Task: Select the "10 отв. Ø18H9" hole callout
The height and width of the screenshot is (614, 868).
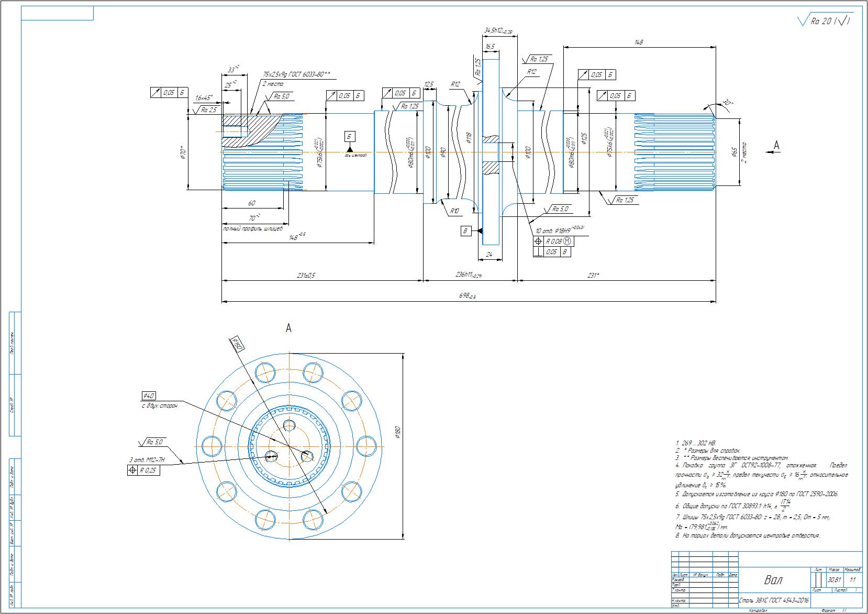Action: coord(559,229)
